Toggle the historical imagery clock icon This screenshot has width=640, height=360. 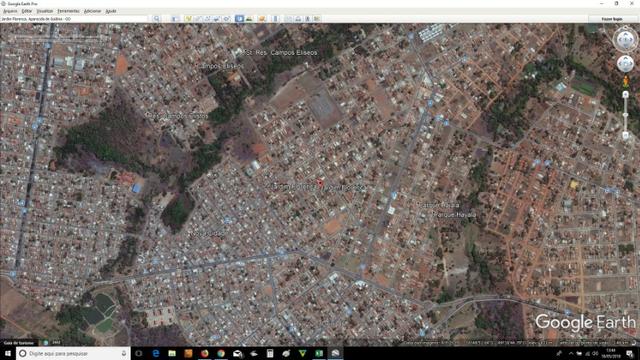(x=240, y=19)
